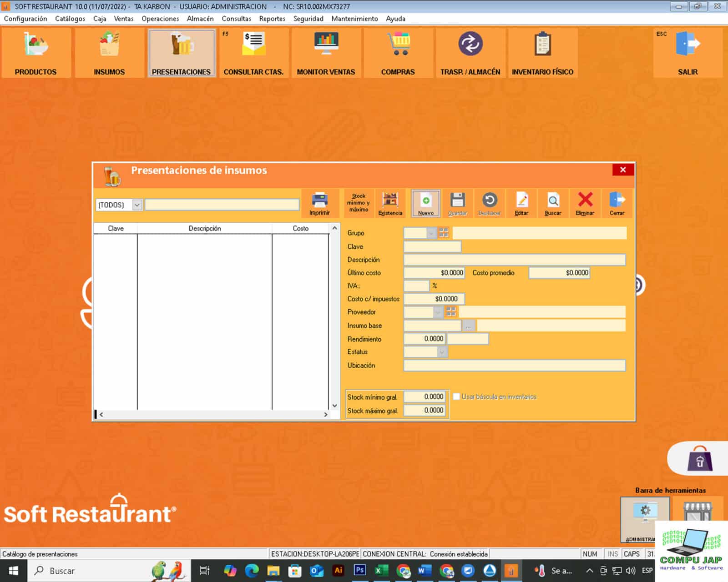This screenshot has width=728, height=582.
Task: Open Photoshop from the taskbar
Action: click(x=360, y=570)
